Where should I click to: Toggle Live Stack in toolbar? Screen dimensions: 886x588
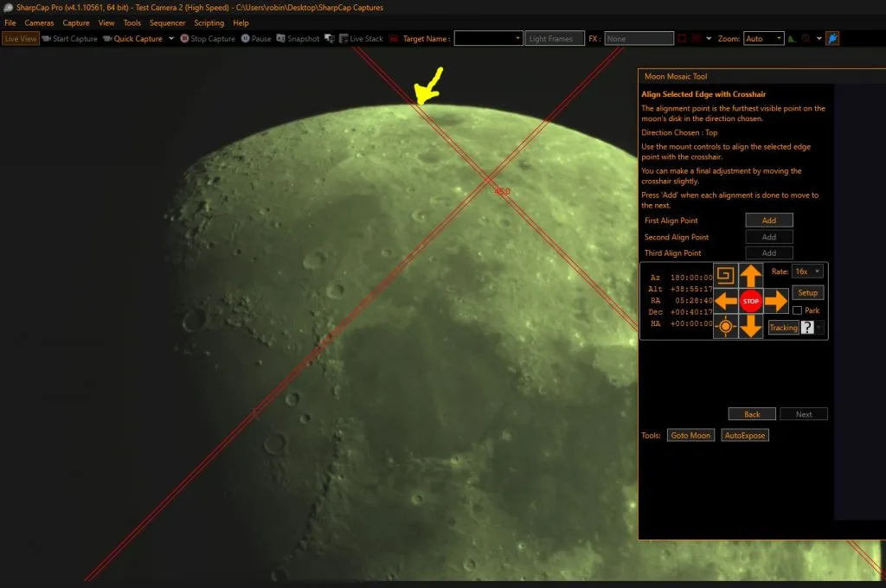[x=361, y=38]
